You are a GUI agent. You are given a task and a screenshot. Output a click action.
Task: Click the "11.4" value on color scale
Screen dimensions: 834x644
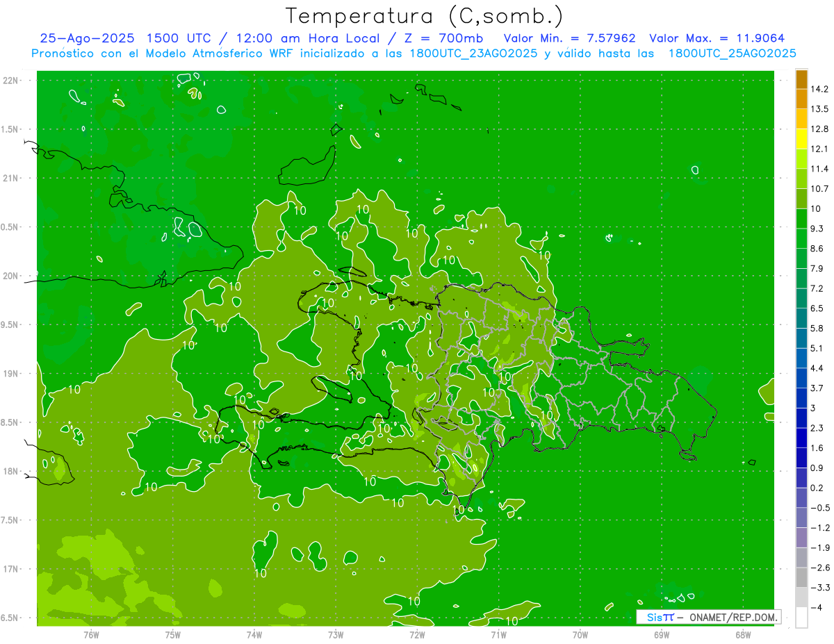(820, 169)
